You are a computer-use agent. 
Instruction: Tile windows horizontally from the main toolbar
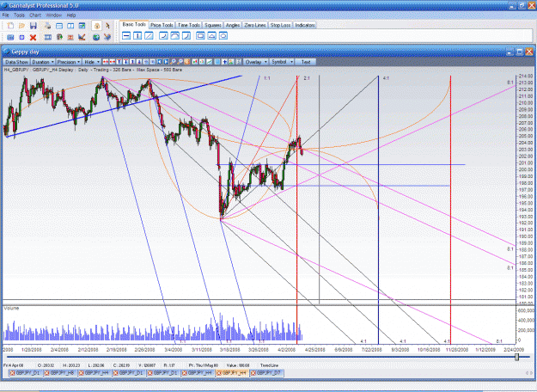[x=59, y=26]
